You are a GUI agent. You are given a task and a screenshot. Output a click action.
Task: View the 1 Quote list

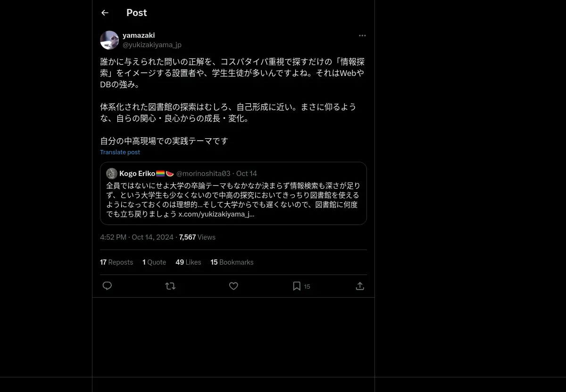click(154, 262)
